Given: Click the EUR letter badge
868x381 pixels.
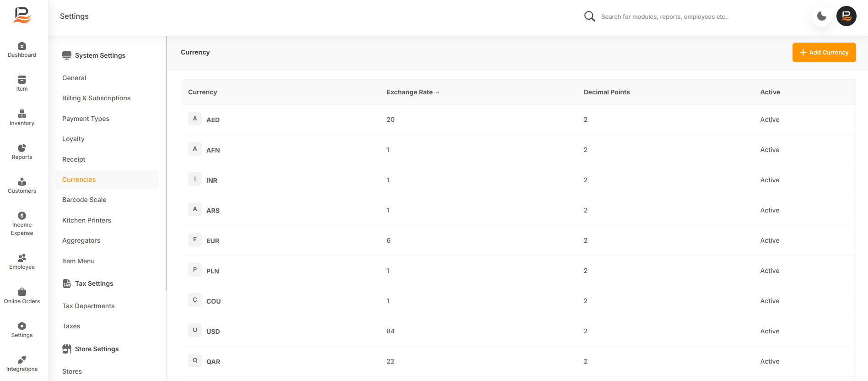Looking at the screenshot, I should pos(195,239).
